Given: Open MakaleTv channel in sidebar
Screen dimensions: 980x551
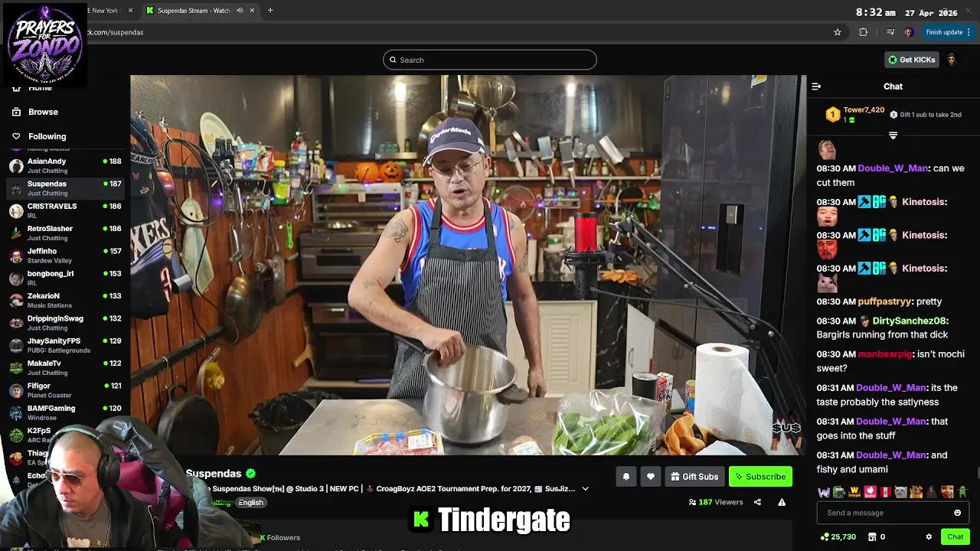Looking at the screenshot, I should coord(65,367).
